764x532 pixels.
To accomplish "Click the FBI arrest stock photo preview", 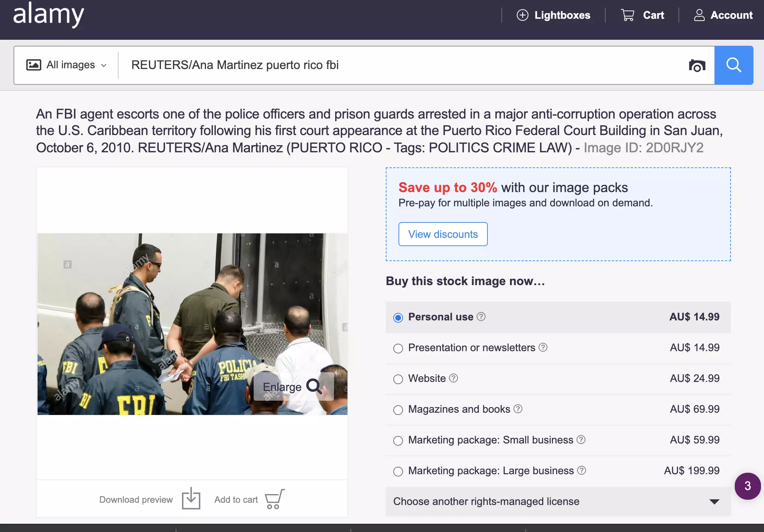I will pyautogui.click(x=192, y=324).
